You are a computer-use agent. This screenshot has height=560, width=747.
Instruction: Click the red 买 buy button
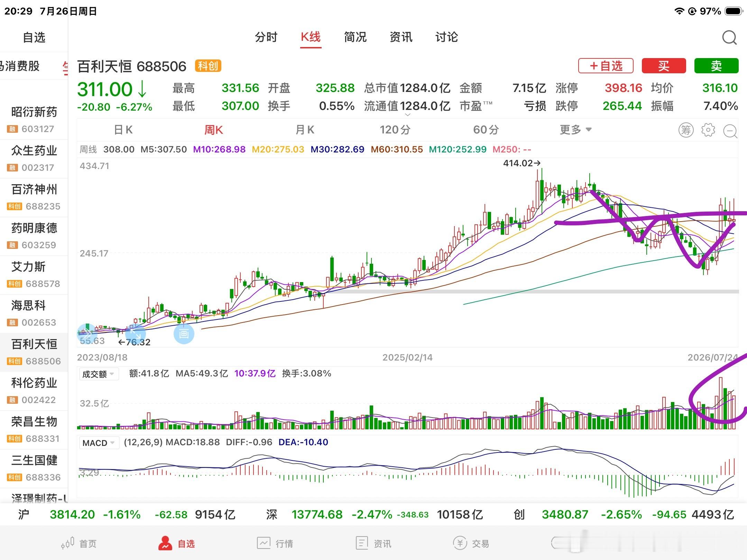tap(664, 66)
